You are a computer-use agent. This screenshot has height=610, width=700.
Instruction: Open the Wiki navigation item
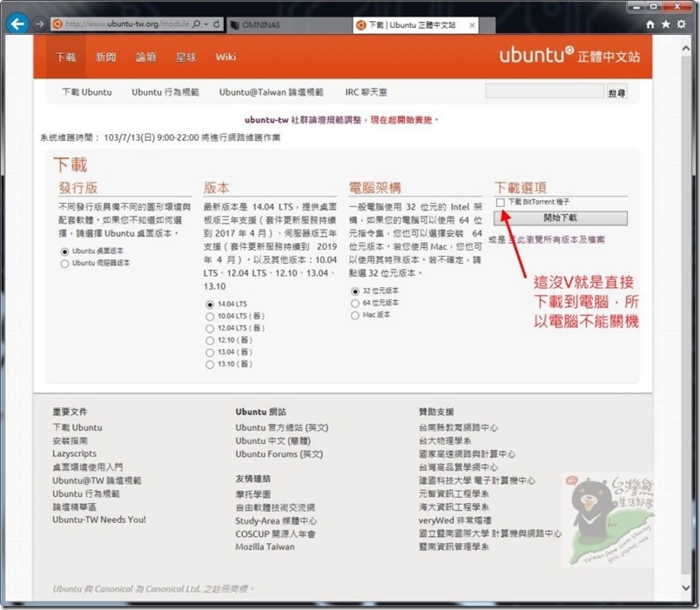point(225,57)
